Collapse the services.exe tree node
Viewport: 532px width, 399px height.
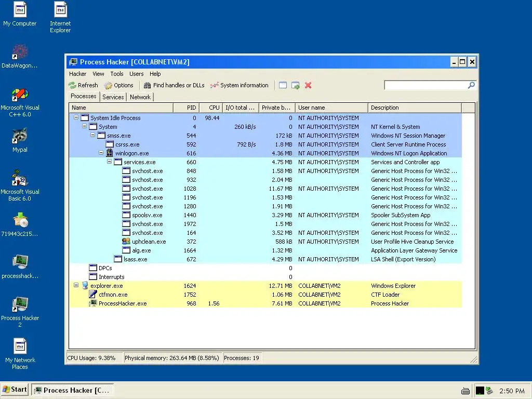[109, 162]
